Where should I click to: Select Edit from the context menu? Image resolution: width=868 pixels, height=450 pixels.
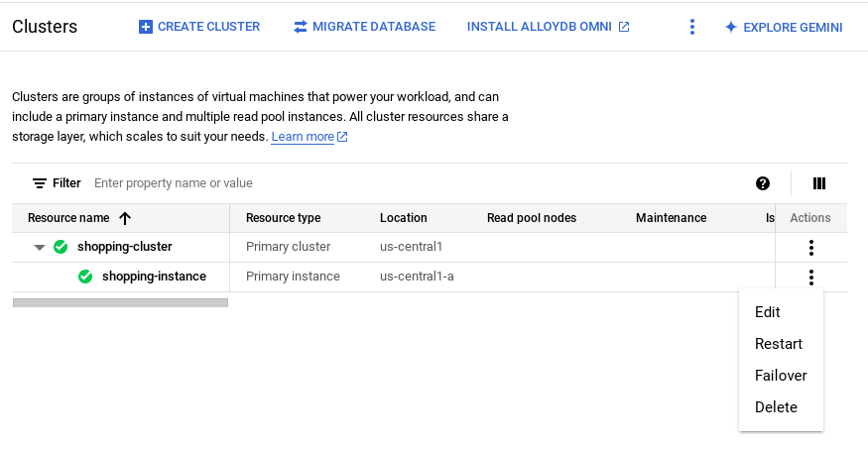[x=768, y=312]
